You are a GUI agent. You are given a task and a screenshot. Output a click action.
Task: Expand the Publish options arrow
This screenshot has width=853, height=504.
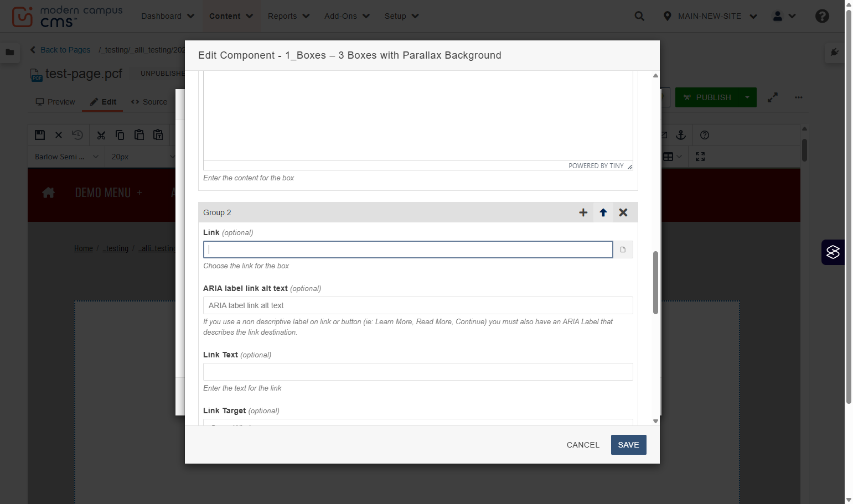(747, 97)
